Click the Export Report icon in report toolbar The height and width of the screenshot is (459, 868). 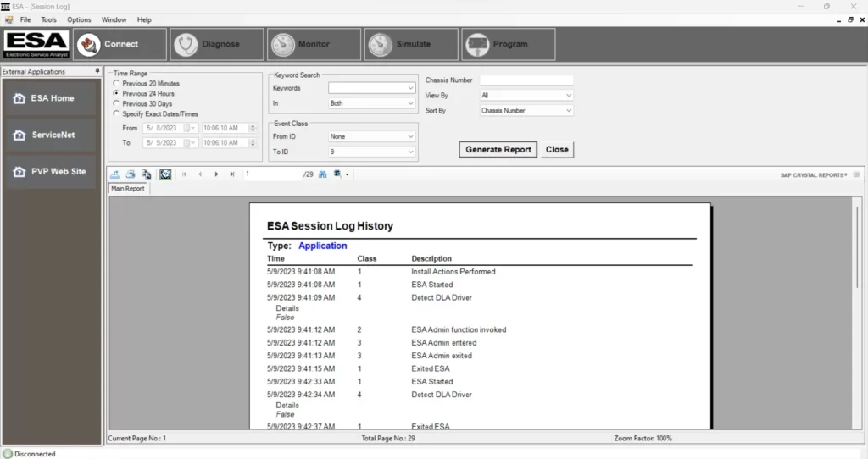tap(115, 174)
